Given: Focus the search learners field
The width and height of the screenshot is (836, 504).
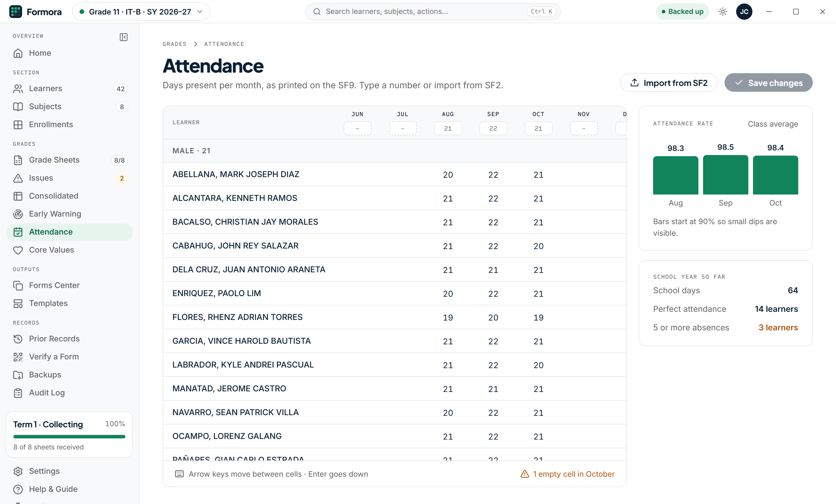Looking at the screenshot, I should 433,12.
